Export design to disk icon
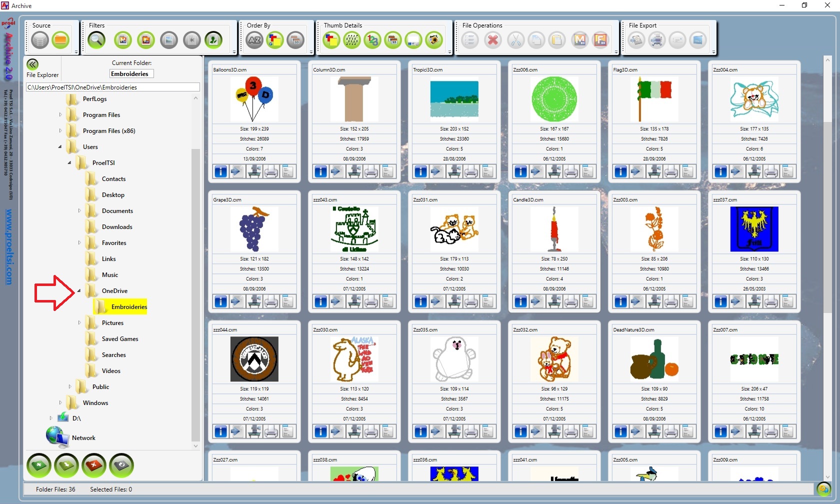The width and height of the screenshot is (840, 504). [636, 40]
